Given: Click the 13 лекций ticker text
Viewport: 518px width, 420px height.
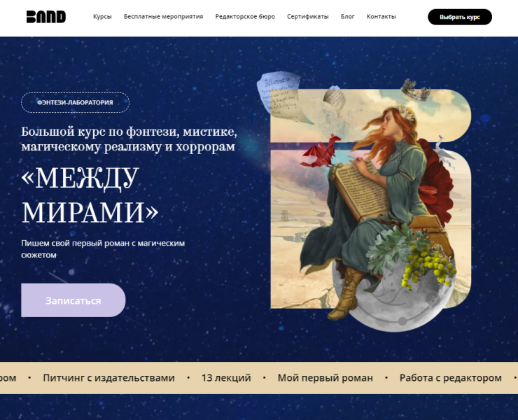Looking at the screenshot, I should [x=226, y=378].
